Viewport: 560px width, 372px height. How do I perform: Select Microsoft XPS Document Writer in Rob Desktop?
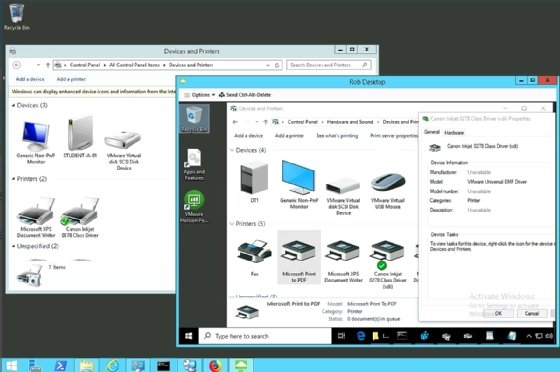pyautogui.click(x=343, y=261)
